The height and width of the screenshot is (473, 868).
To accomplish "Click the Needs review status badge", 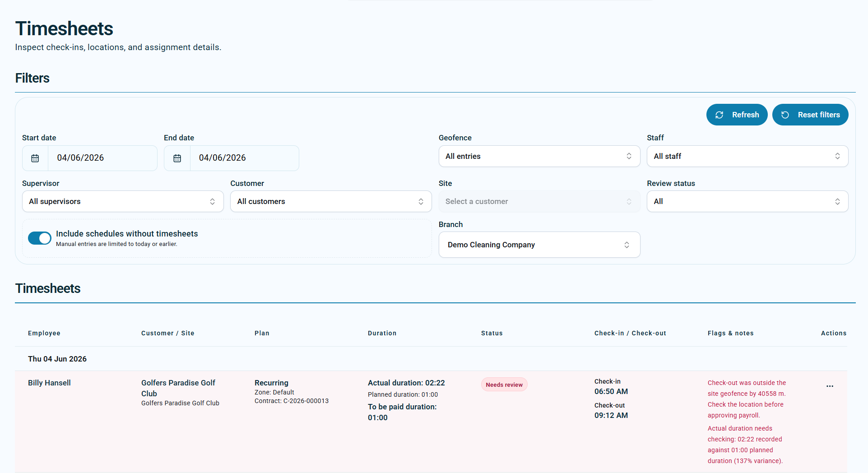I will coord(504,385).
